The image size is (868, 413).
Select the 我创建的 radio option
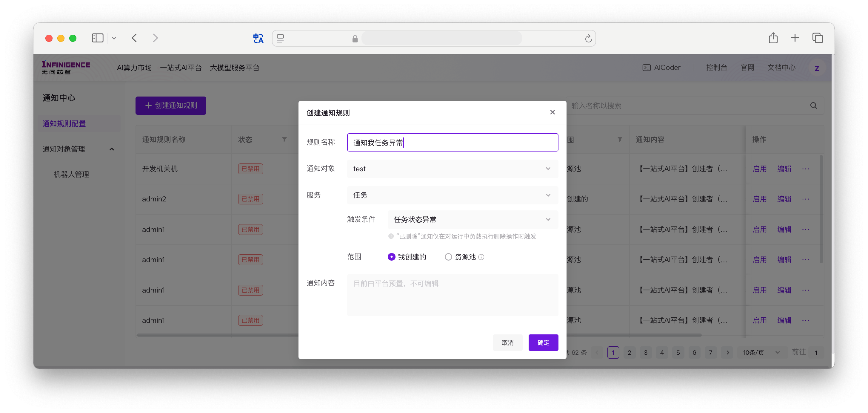(391, 257)
